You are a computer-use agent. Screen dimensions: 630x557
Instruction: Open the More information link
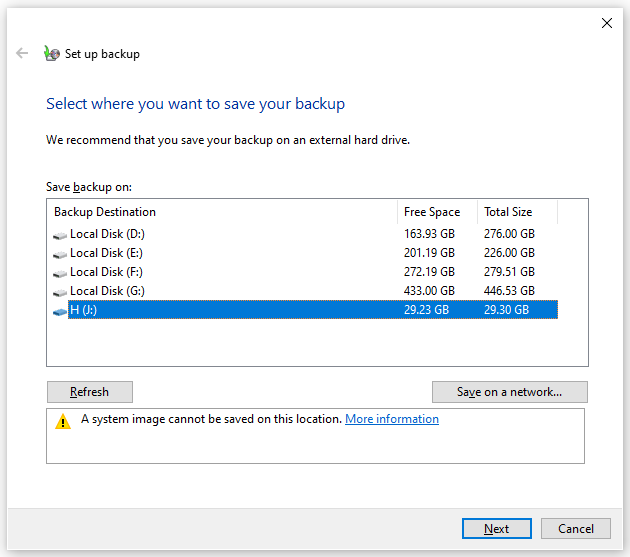pyautogui.click(x=392, y=419)
